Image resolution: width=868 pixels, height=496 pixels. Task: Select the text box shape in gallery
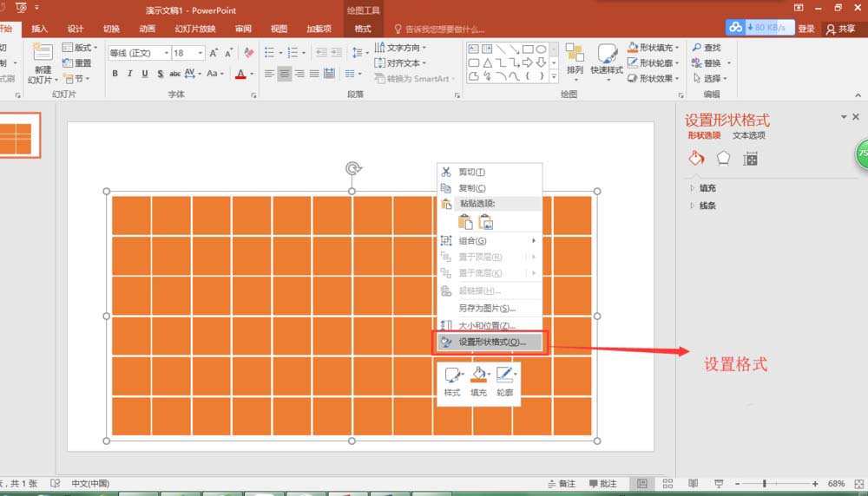(x=473, y=49)
